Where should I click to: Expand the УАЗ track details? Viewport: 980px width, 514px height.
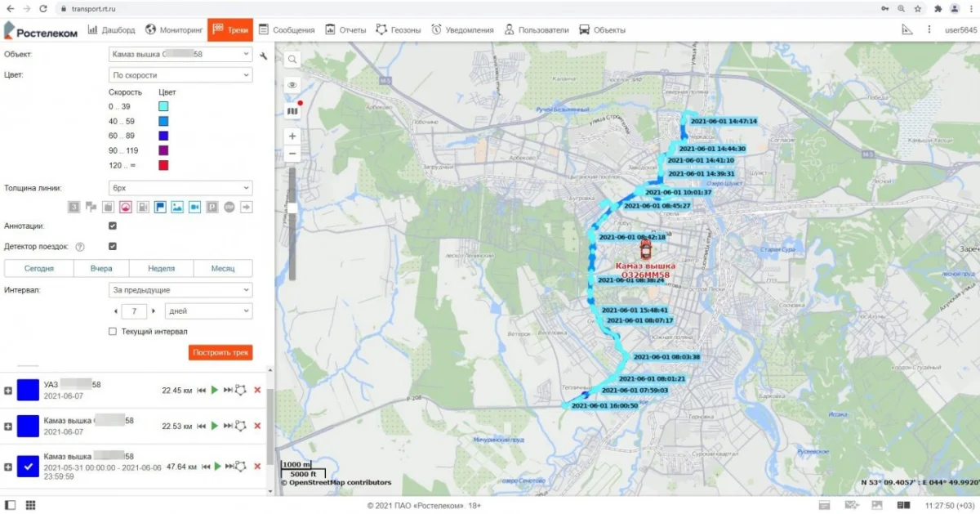(8, 391)
